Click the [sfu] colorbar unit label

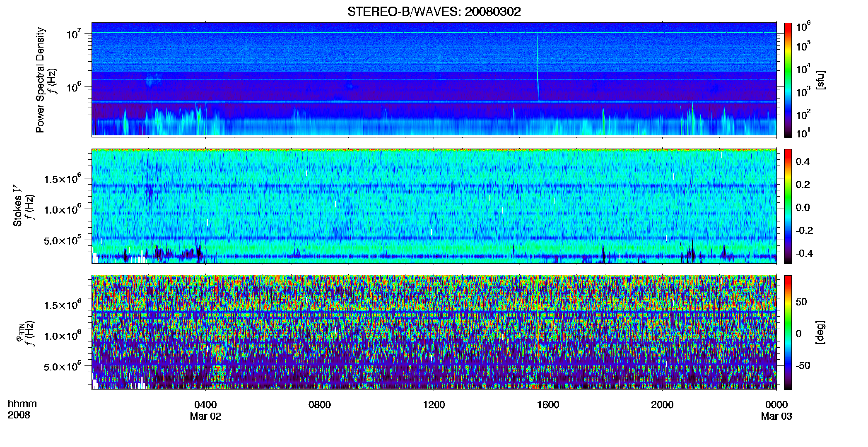820,80
